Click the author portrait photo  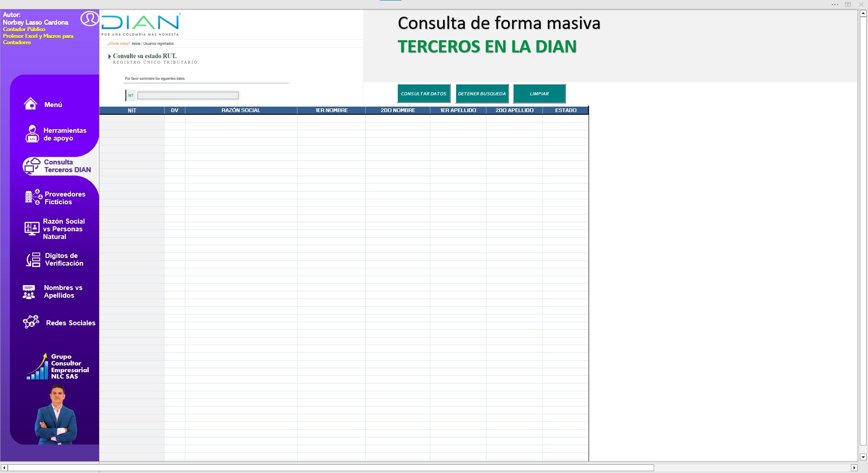[57, 414]
